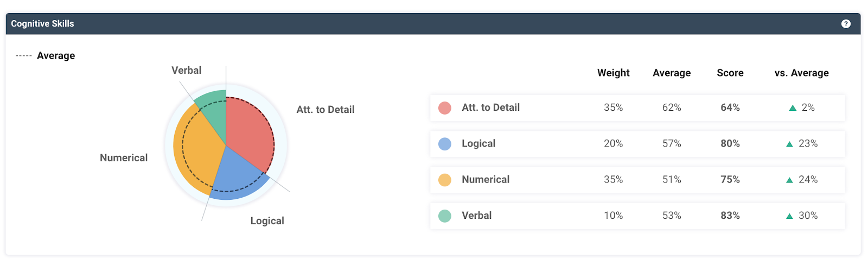Screen dimensions: 868x265
Task: Click the vs. Average column header
Action: 801,73
